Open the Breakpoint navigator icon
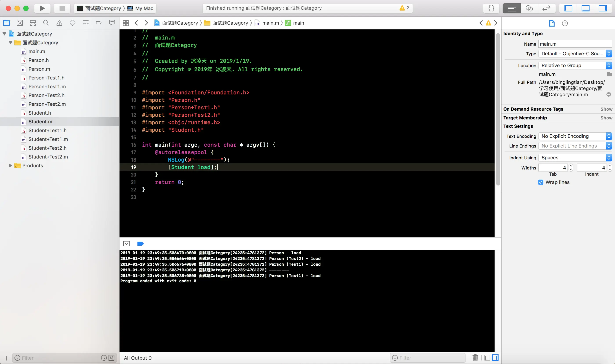Image resolution: width=615 pixels, height=364 pixels. (99, 23)
